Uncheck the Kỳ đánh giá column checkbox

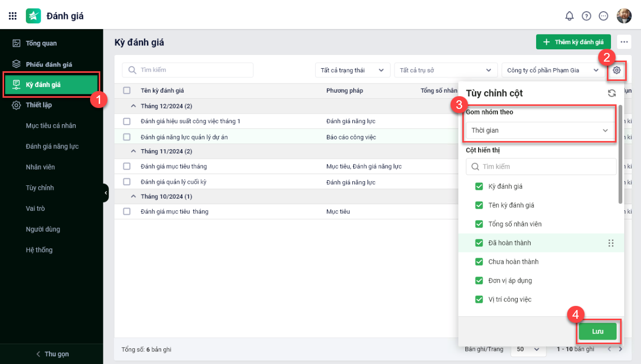click(x=479, y=186)
